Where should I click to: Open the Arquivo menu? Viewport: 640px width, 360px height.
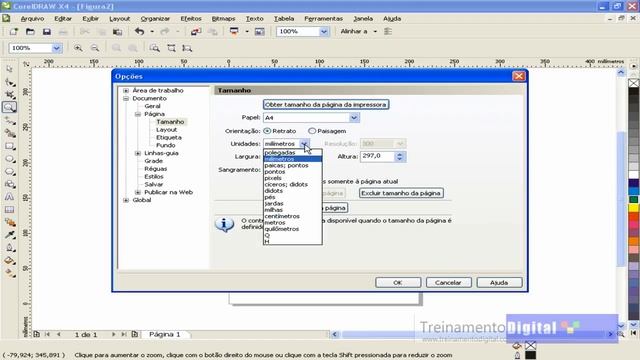coord(32,19)
